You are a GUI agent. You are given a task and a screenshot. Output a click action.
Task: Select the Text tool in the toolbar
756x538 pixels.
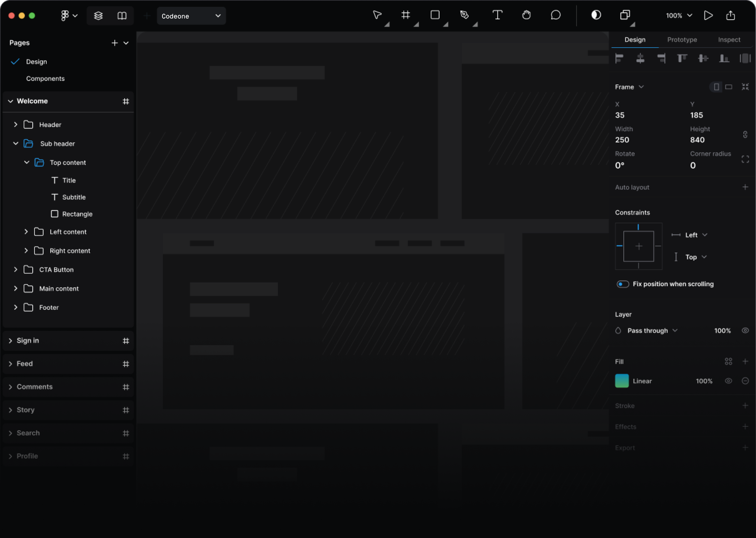(498, 15)
